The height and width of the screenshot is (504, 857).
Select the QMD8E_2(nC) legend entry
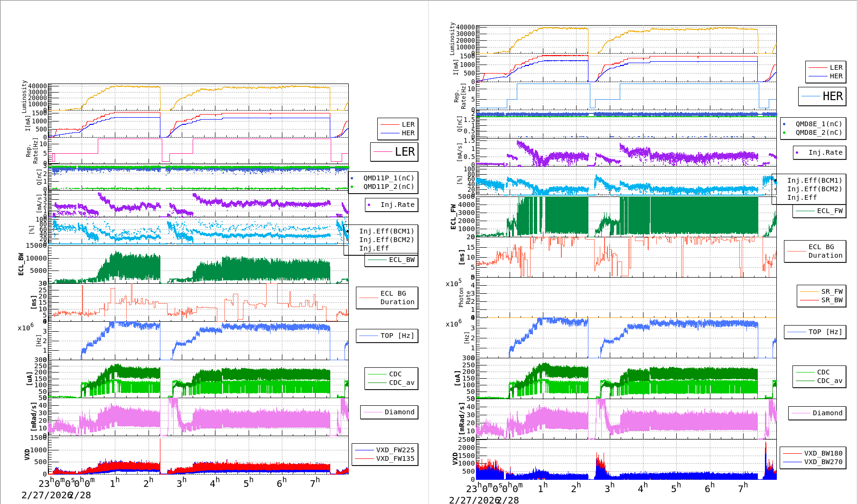(x=819, y=132)
